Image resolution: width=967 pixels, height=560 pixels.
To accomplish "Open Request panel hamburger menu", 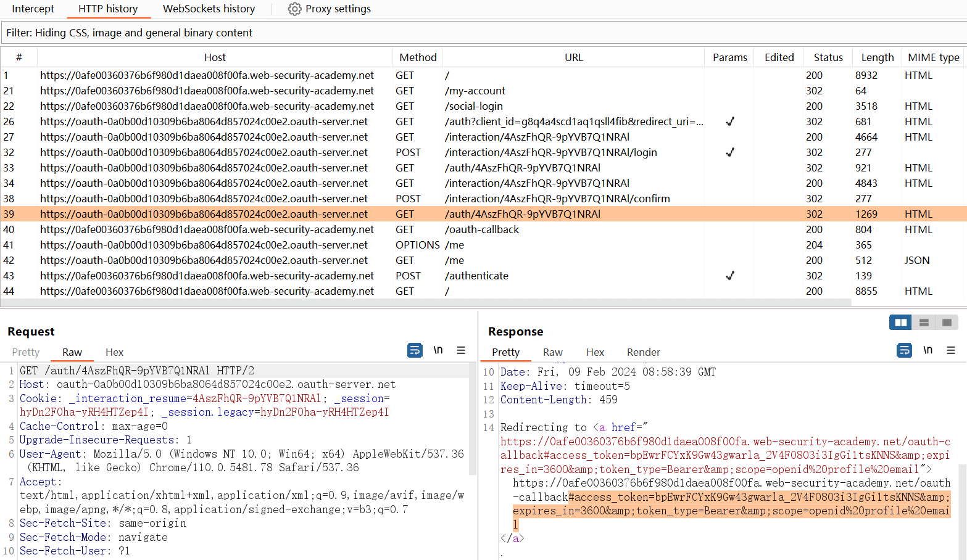I will (x=461, y=350).
